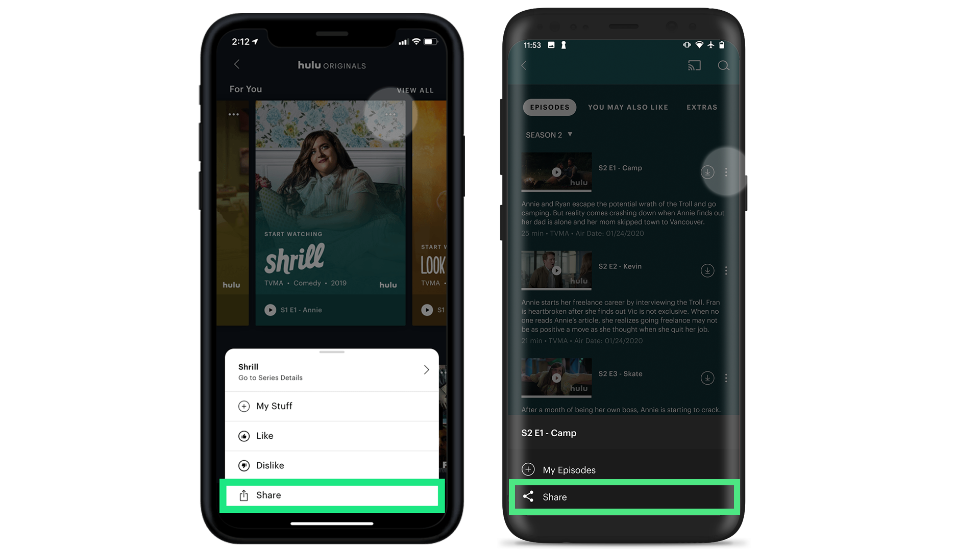The image size is (980, 551).
Task: Expand the Season 2 dropdown selector
Action: point(548,135)
